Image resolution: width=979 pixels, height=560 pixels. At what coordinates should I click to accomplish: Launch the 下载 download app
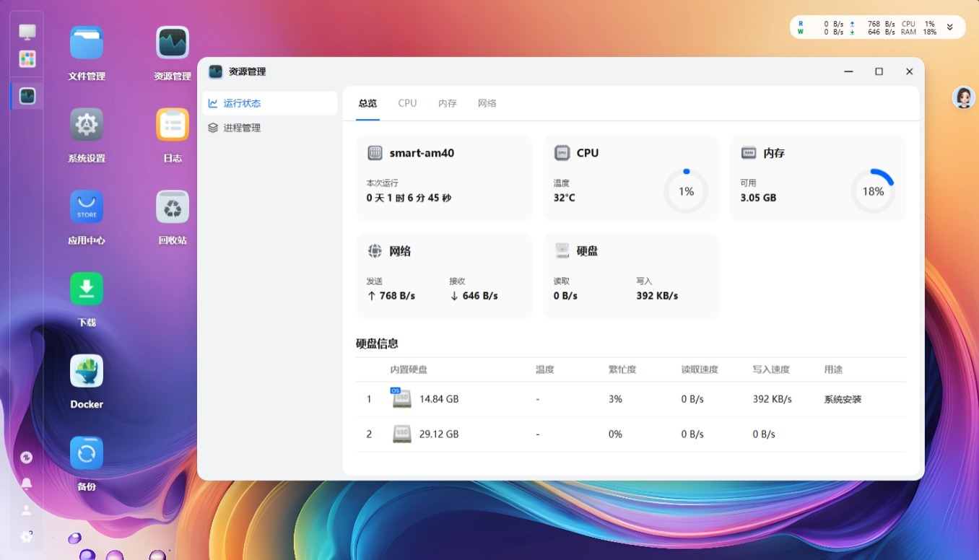pos(87,289)
